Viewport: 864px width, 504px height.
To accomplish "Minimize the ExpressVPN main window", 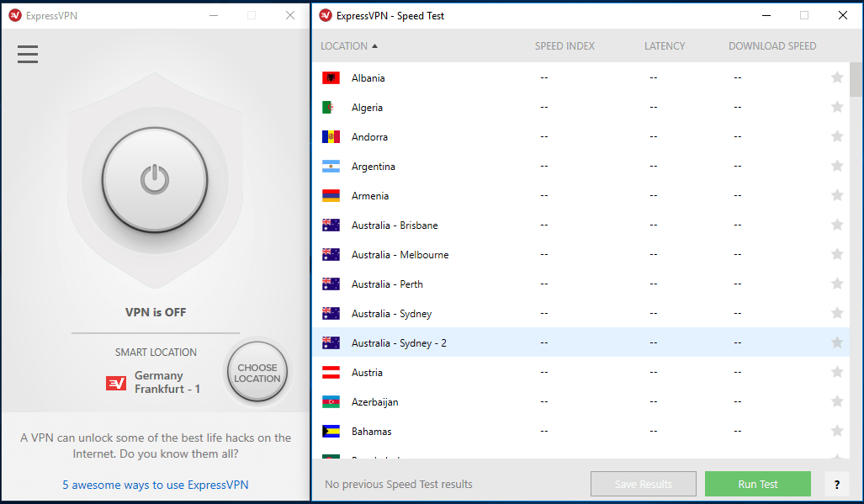I will click(214, 15).
